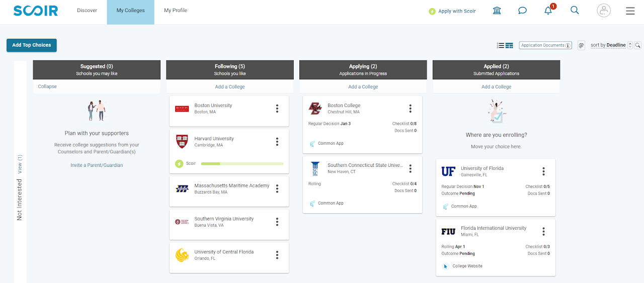Open Boston College card title
Viewport: 644px width, 283px height.
[x=344, y=106]
